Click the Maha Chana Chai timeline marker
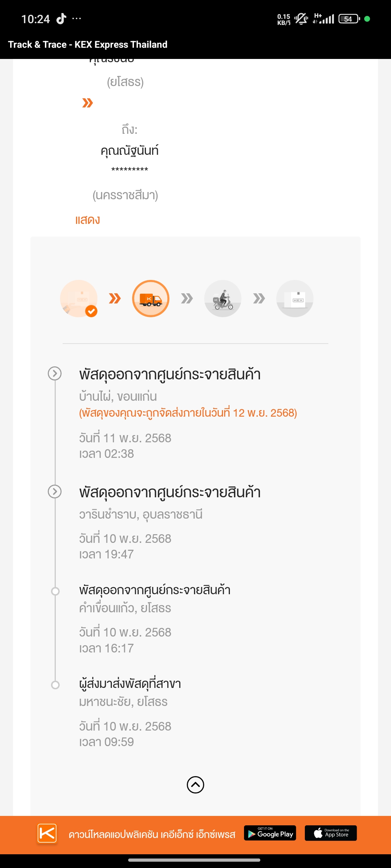Viewport: 391px width, 868px height. [x=55, y=685]
